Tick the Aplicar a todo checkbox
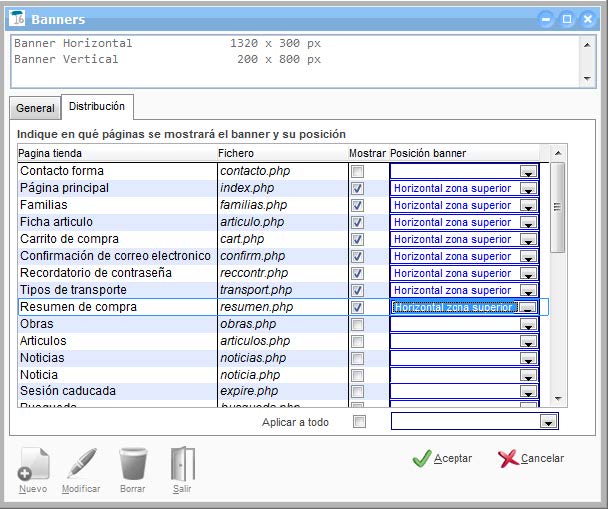Viewport: 609px width, 509px height. click(359, 422)
